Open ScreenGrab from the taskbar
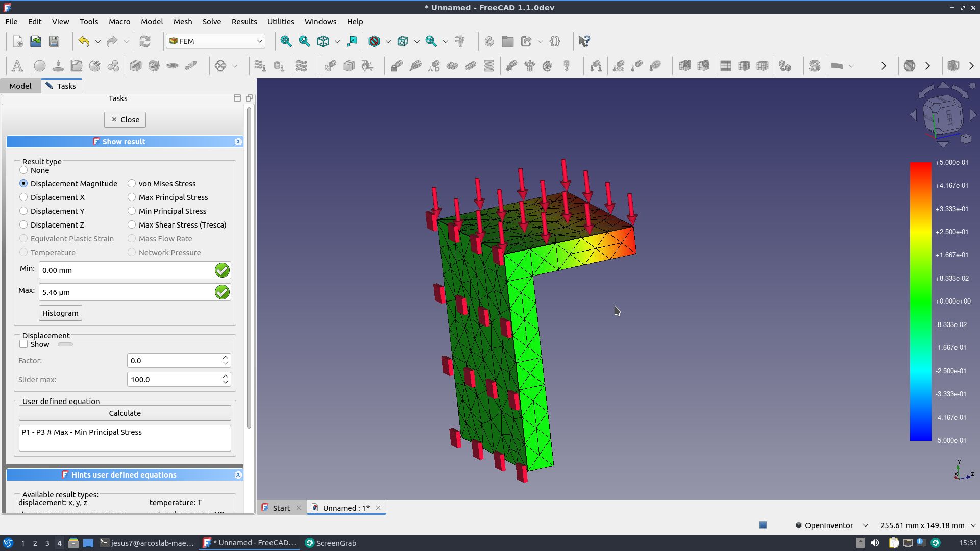Image resolution: width=980 pixels, height=551 pixels. 331,543
